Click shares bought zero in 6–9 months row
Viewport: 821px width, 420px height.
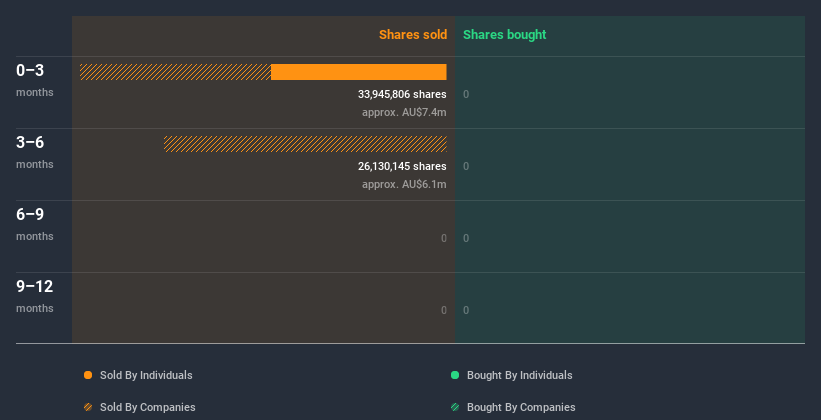tap(466, 238)
